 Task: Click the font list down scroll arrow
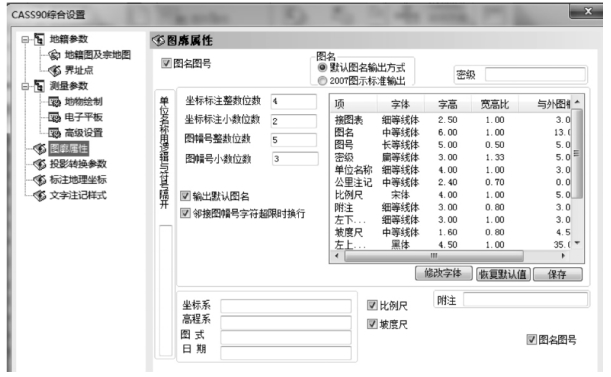(x=577, y=242)
